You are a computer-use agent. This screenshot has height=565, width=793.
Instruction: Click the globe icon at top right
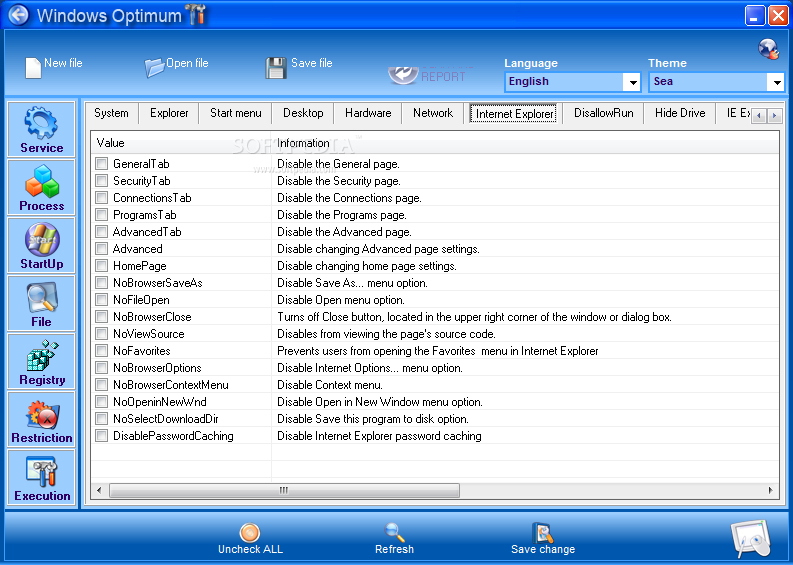[x=768, y=49]
